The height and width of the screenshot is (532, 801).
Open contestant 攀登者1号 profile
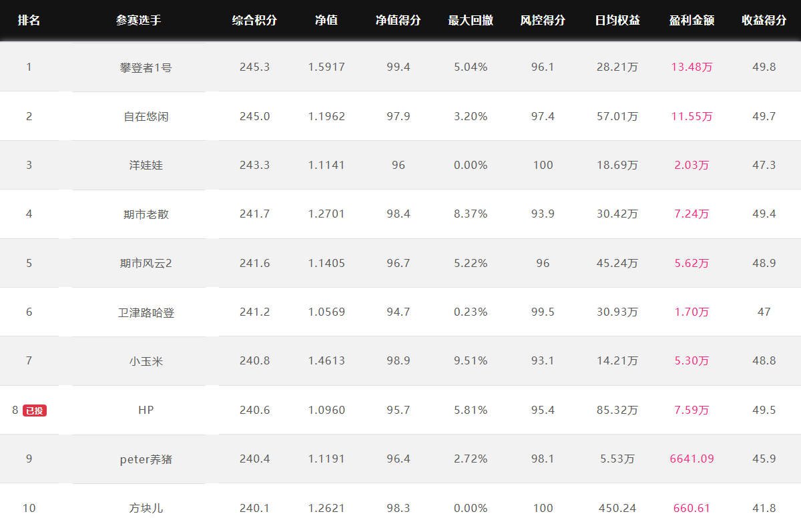(146, 67)
